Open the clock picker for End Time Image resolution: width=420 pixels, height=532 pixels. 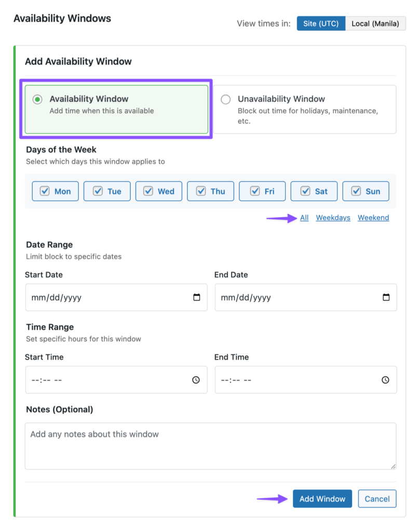pos(386,380)
